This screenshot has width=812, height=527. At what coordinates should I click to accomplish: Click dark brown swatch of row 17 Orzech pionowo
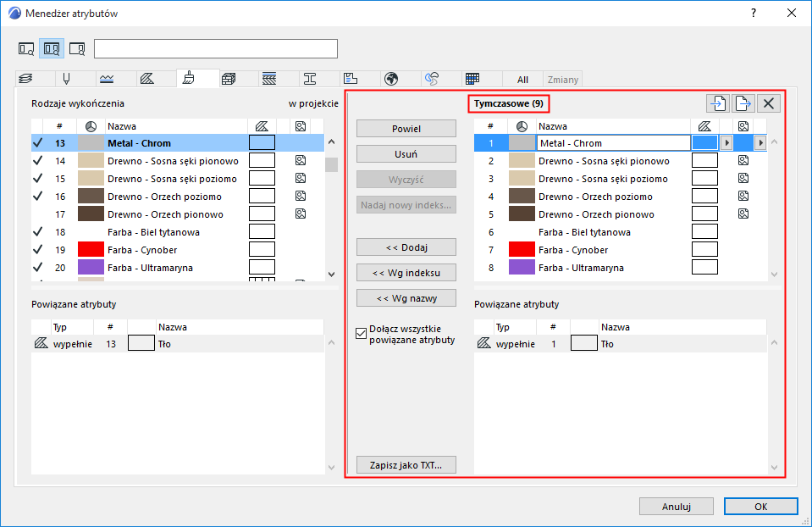tap(91, 214)
